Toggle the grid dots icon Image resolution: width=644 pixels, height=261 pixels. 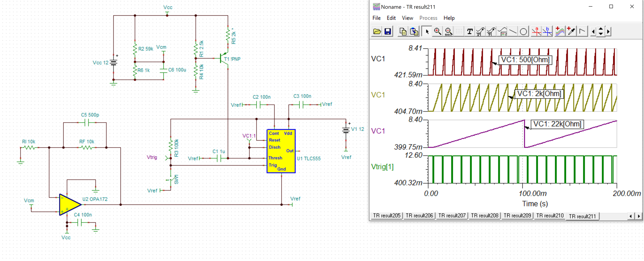pyautogui.click(x=459, y=31)
